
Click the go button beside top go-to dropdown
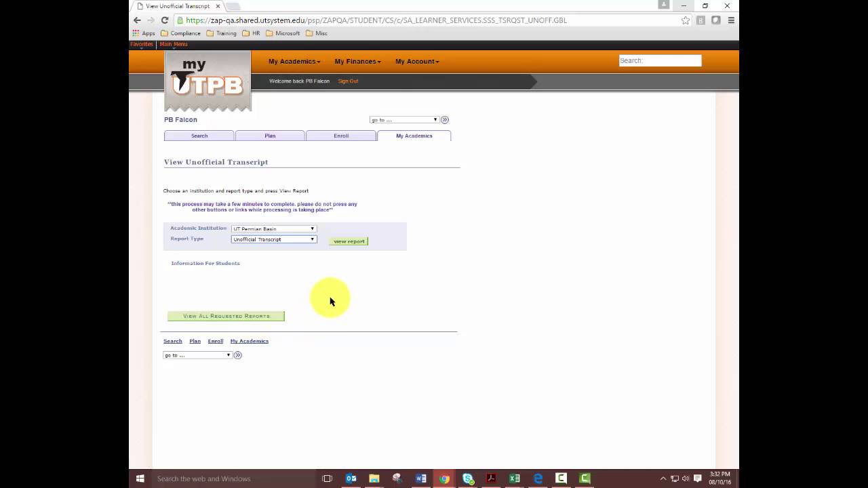pyautogui.click(x=445, y=120)
